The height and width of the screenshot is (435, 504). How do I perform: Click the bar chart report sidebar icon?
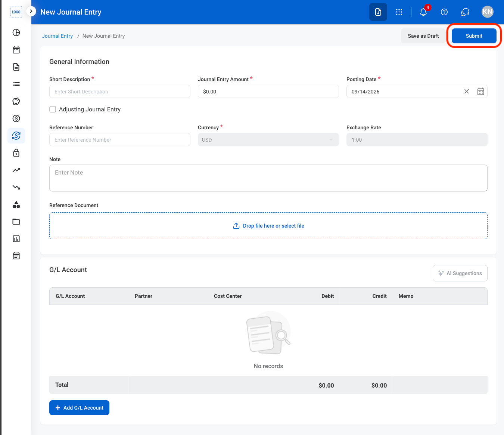tap(16, 239)
